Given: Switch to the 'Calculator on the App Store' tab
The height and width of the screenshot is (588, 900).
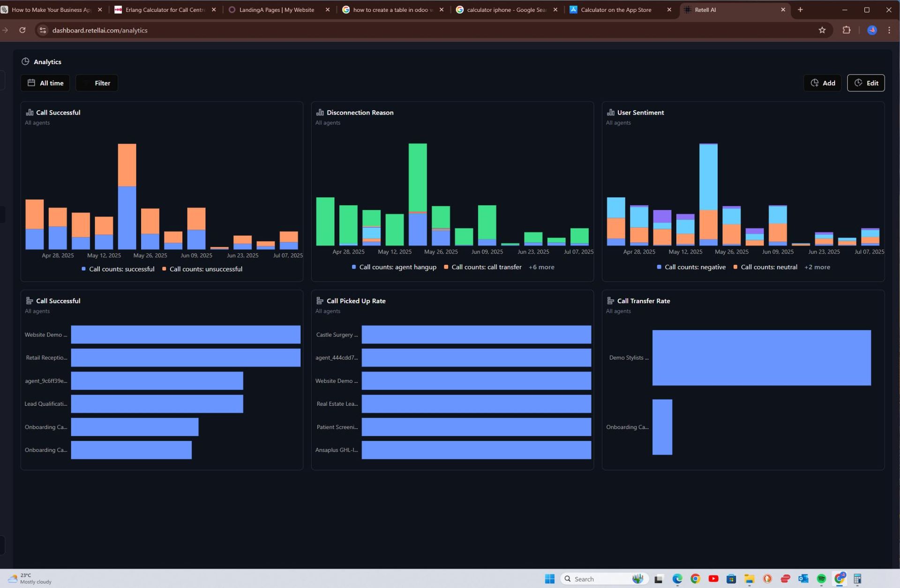Looking at the screenshot, I should pyautogui.click(x=615, y=9).
